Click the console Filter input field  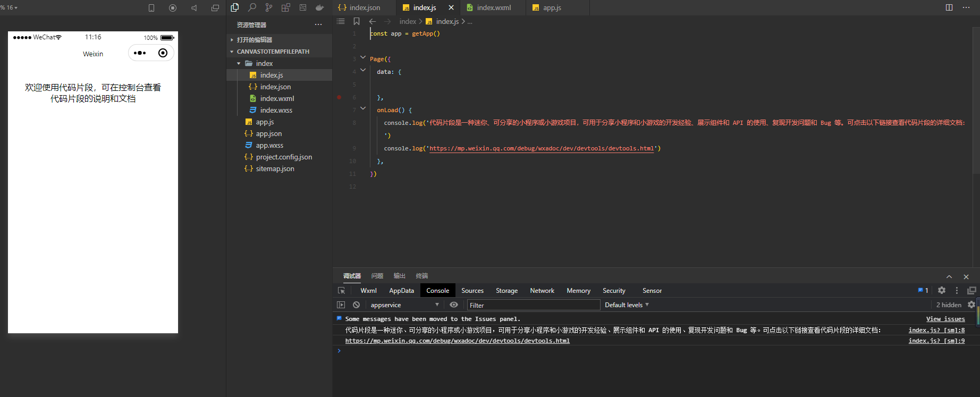coord(534,305)
